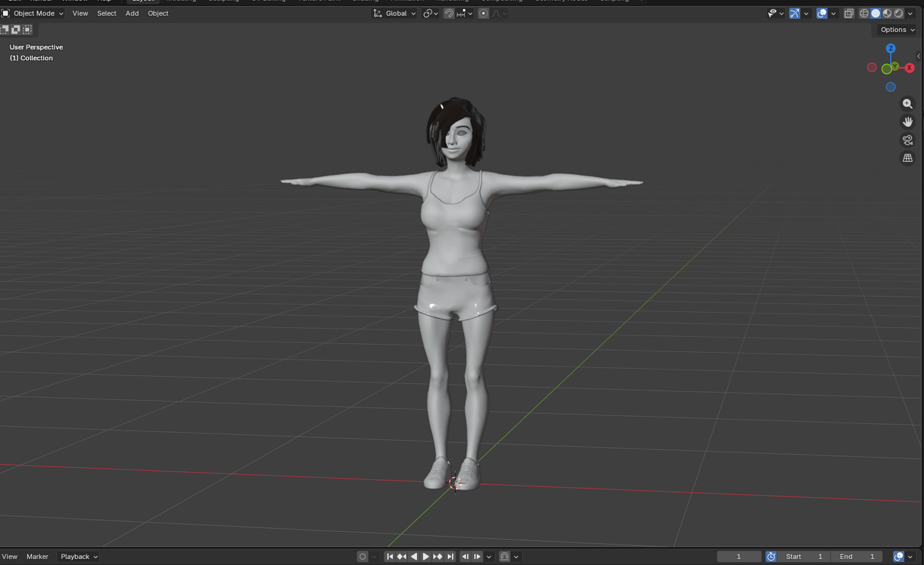
Task: Step forward one frame
Action: click(x=477, y=556)
